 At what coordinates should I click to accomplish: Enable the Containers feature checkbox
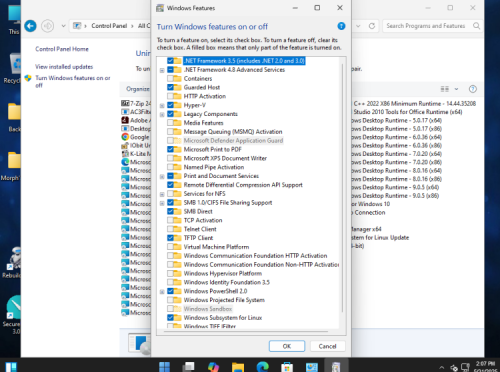pos(170,78)
